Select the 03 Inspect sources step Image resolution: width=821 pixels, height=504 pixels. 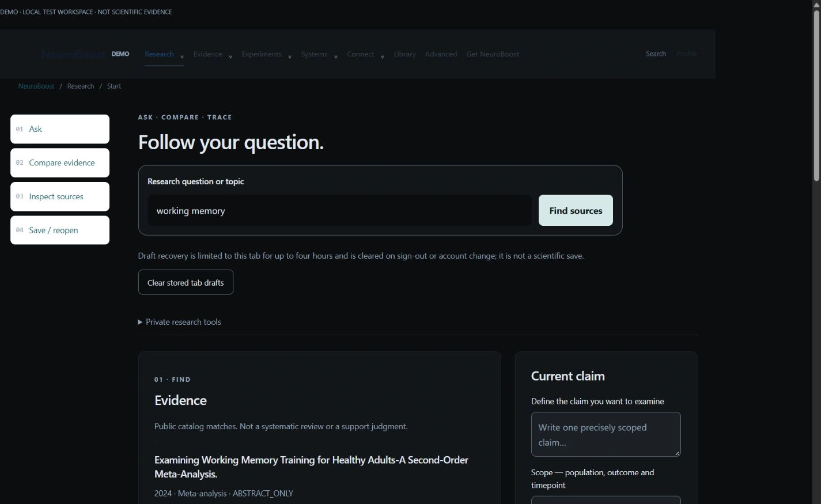tap(60, 196)
